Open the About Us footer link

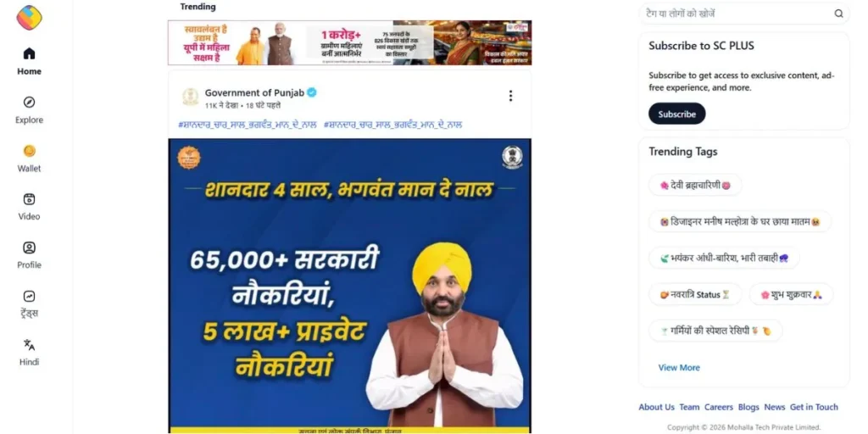pos(657,407)
